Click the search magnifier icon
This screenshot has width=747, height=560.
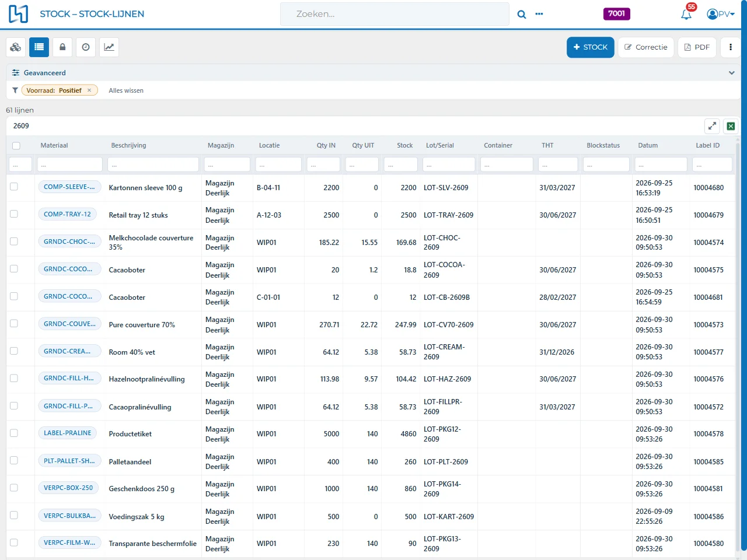click(x=522, y=14)
